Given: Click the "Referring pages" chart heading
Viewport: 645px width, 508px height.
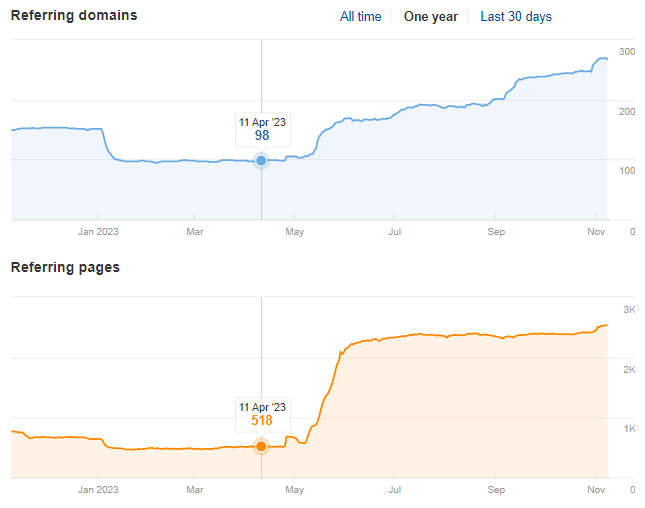Looking at the screenshot, I should (65, 268).
